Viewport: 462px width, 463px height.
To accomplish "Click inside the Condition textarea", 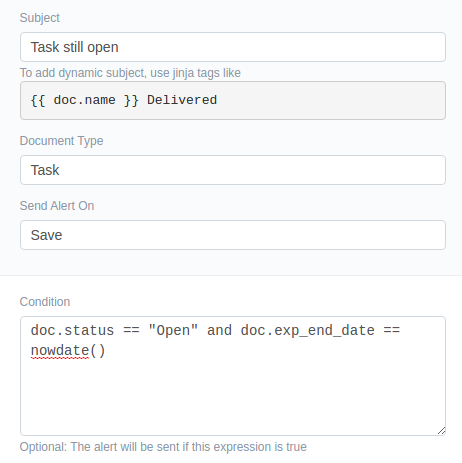I will tap(233, 376).
